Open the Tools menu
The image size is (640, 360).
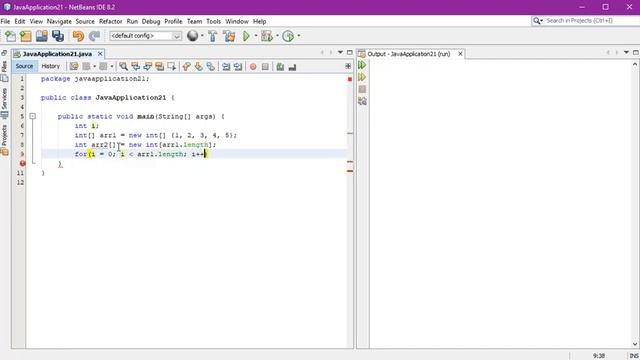pyautogui.click(x=213, y=21)
